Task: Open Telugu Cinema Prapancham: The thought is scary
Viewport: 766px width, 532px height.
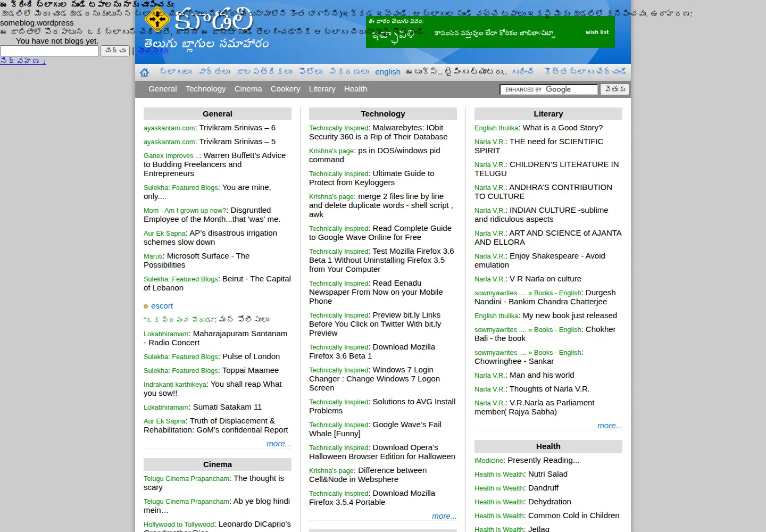Action: click(x=214, y=483)
